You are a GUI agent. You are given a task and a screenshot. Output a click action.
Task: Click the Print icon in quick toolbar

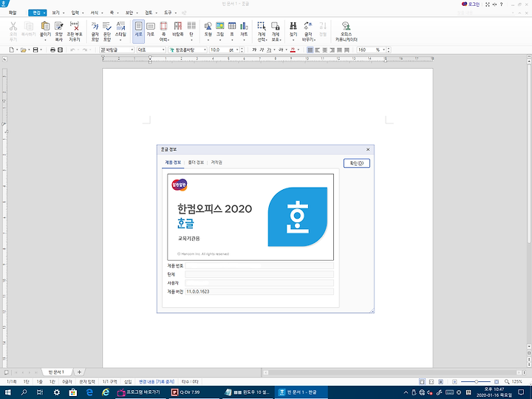pos(52,50)
